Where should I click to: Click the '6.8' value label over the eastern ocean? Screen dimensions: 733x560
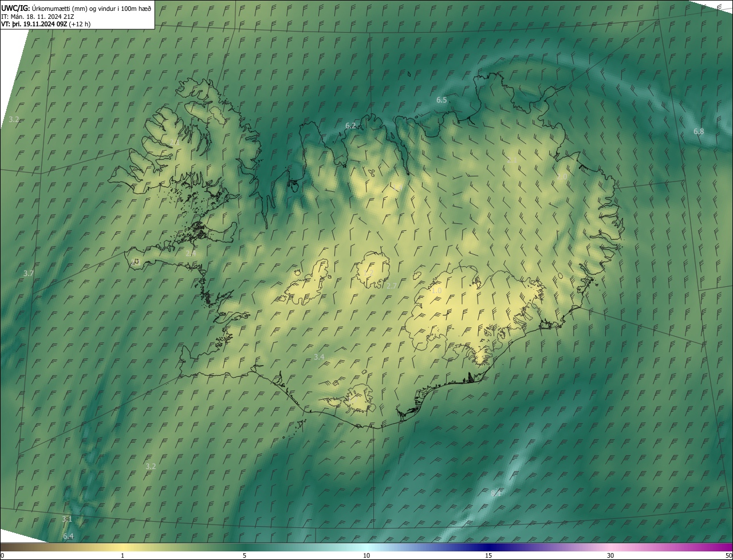[699, 132]
